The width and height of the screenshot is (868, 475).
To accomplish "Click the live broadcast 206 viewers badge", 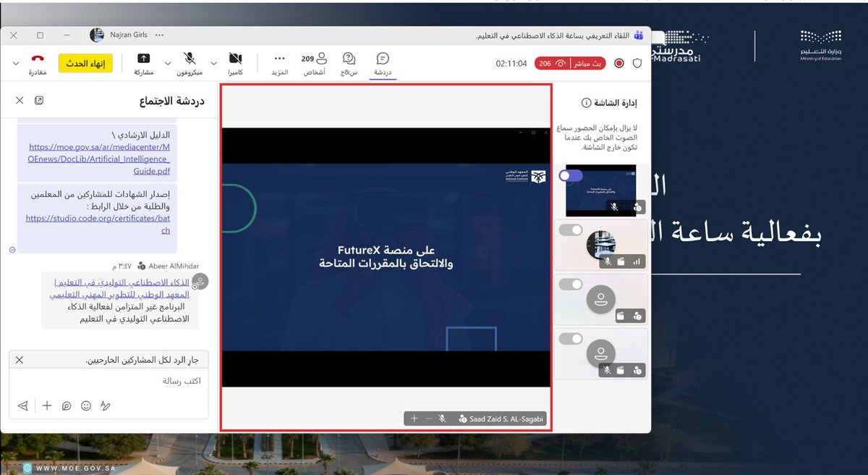I will point(571,64).
